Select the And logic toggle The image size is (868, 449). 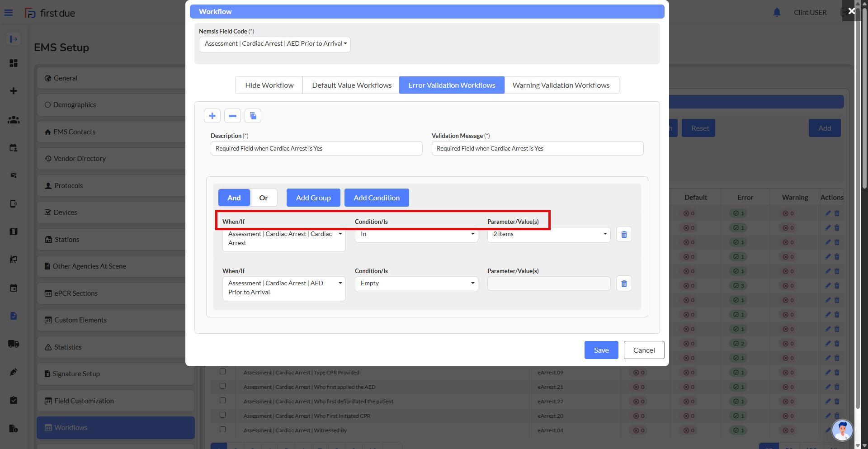tap(234, 198)
